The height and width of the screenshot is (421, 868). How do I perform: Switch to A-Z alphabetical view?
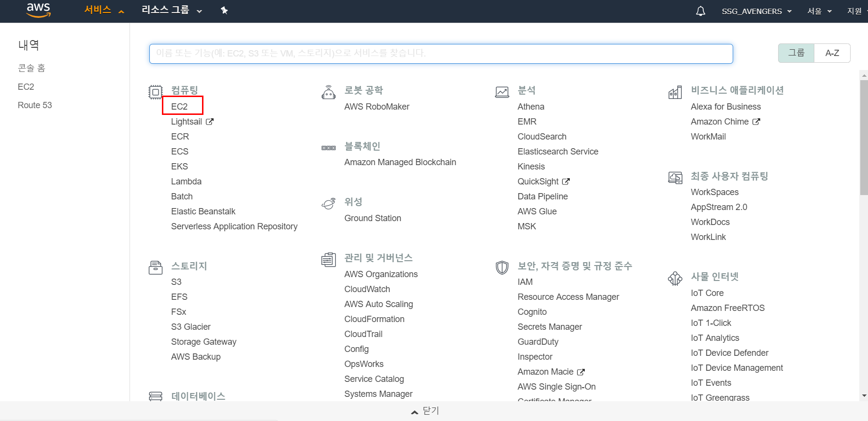point(832,53)
